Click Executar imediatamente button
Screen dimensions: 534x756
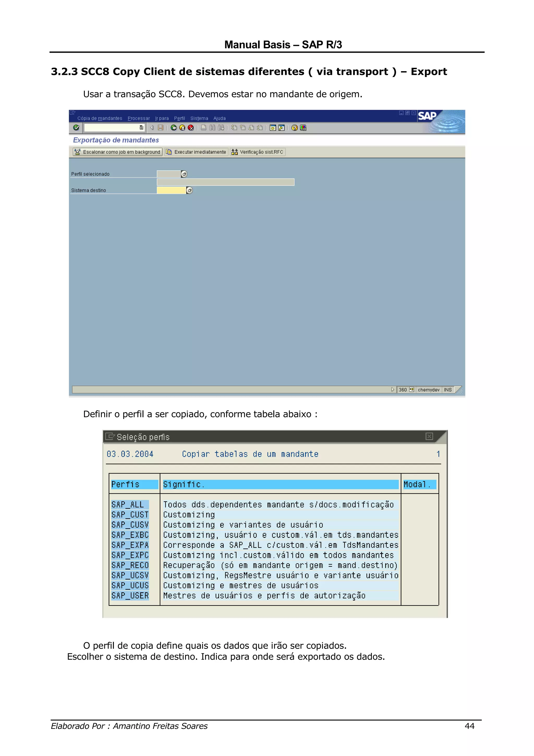(196, 152)
